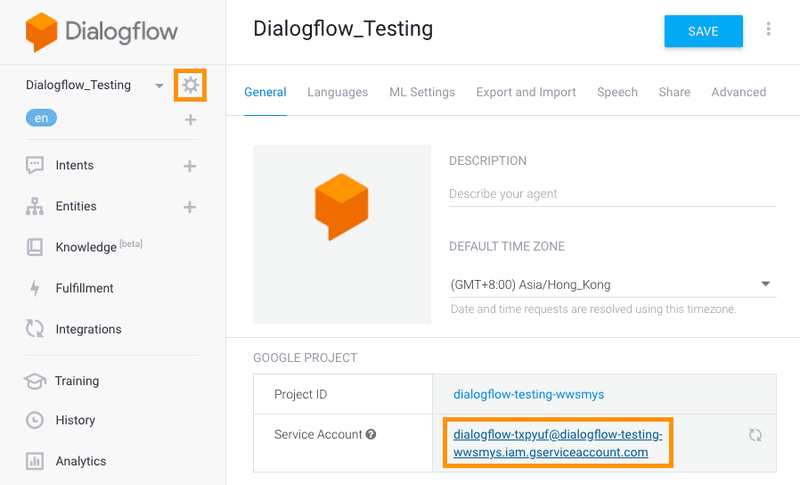Click the Integrations circular arrows icon
Screen dimensions: 800x485
click(x=35, y=328)
